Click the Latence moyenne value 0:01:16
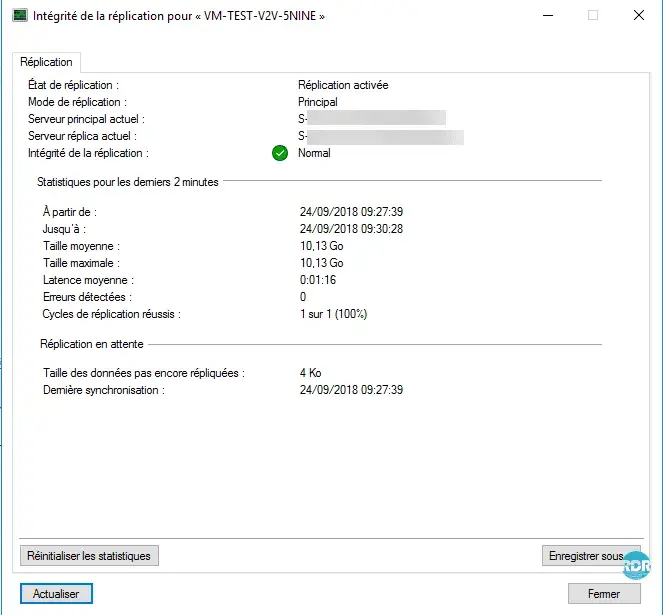Image resolution: width=663 pixels, height=615 pixels. click(318, 280)
